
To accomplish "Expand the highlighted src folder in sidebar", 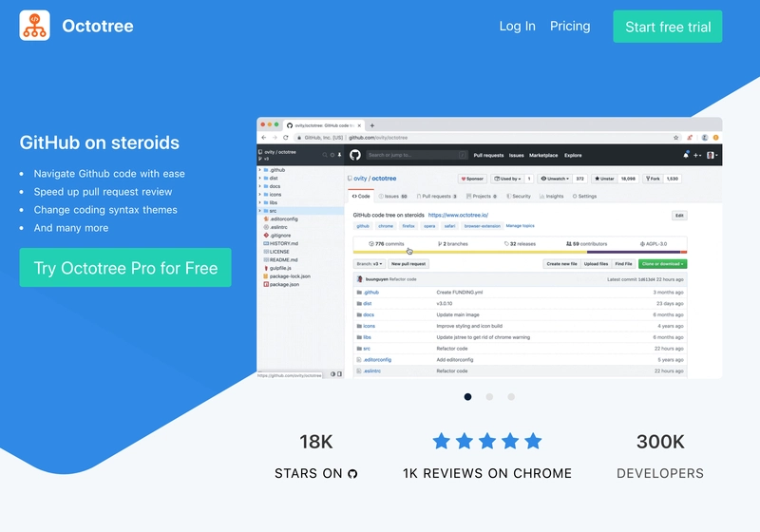I will click(x=260, y=211).
